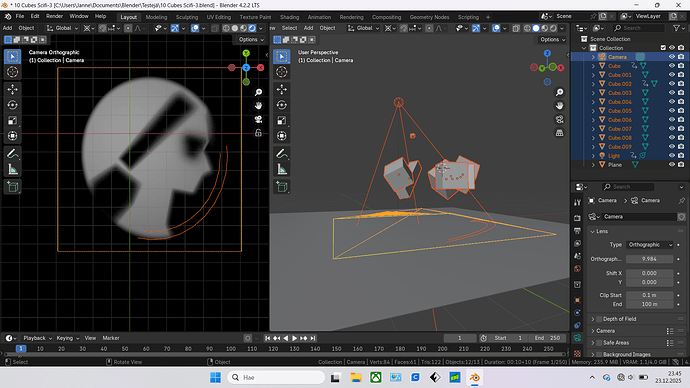Screen dimensions: 690x388
Task: Open the Tool properties tab
Action: click(577, 202)
